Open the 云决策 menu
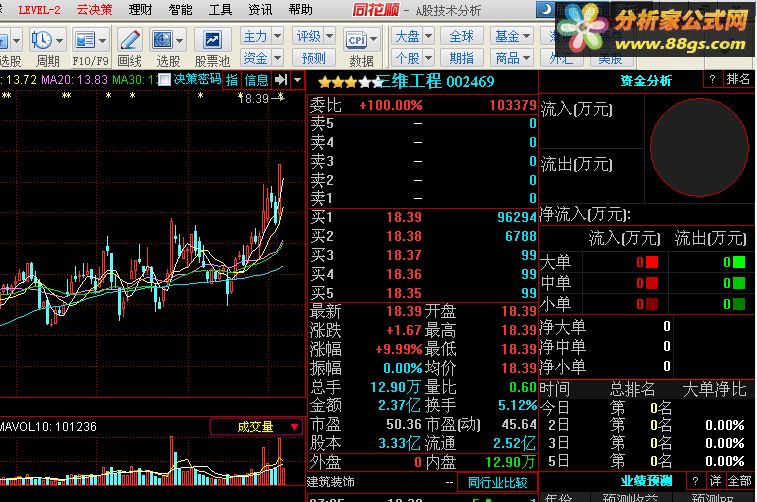Viewport: 757px width, 502px height. coord(94,10)
